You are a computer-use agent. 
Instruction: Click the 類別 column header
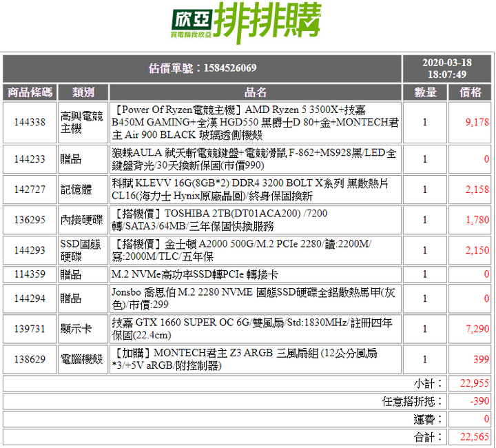[83, 92]
